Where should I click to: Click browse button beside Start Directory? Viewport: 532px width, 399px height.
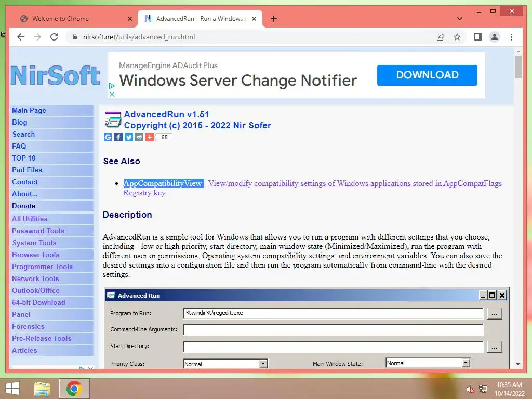[495, 347]
